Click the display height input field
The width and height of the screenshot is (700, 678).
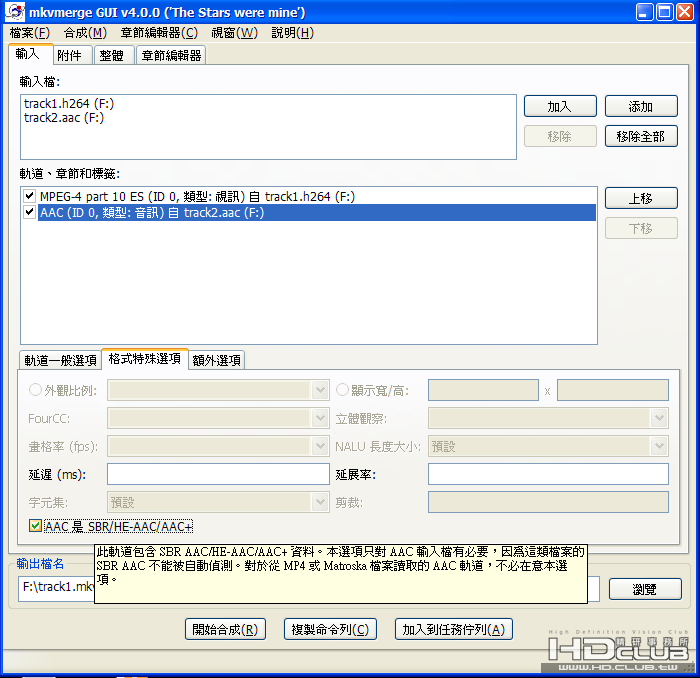tap(613, 390)
